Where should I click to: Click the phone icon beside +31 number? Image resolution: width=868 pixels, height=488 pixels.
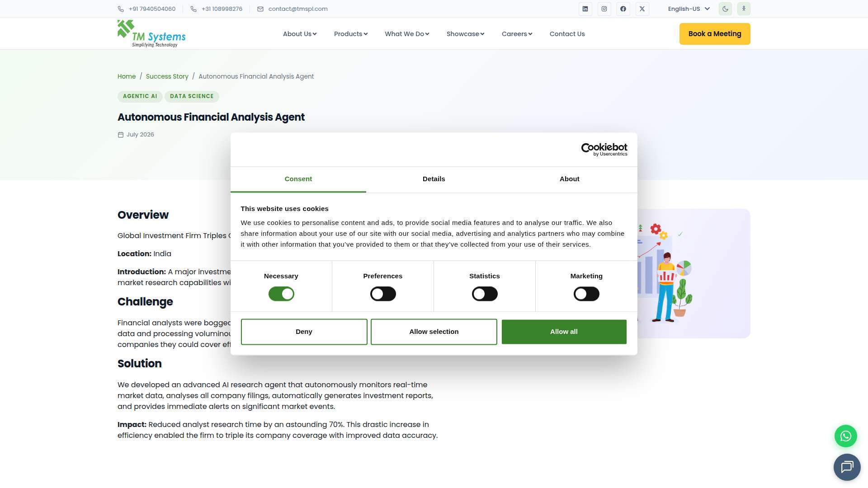click(x=193, y=9)
